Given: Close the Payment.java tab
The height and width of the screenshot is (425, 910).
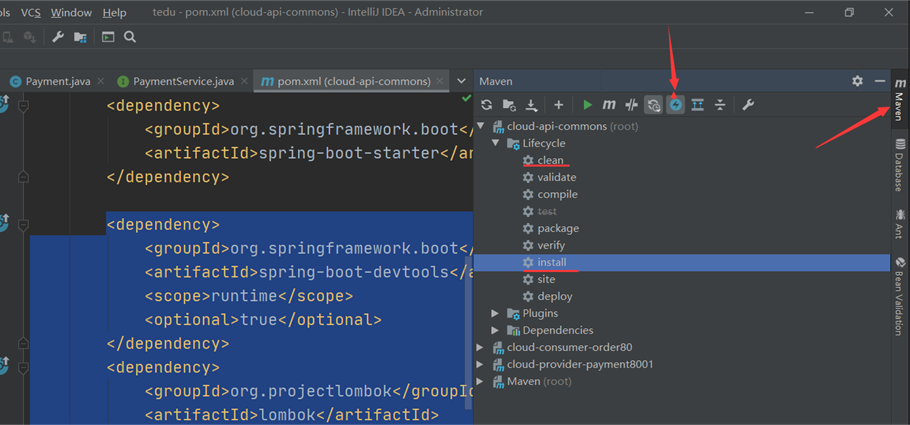Looking at the screenshot, I should click(x=100, y=81).
